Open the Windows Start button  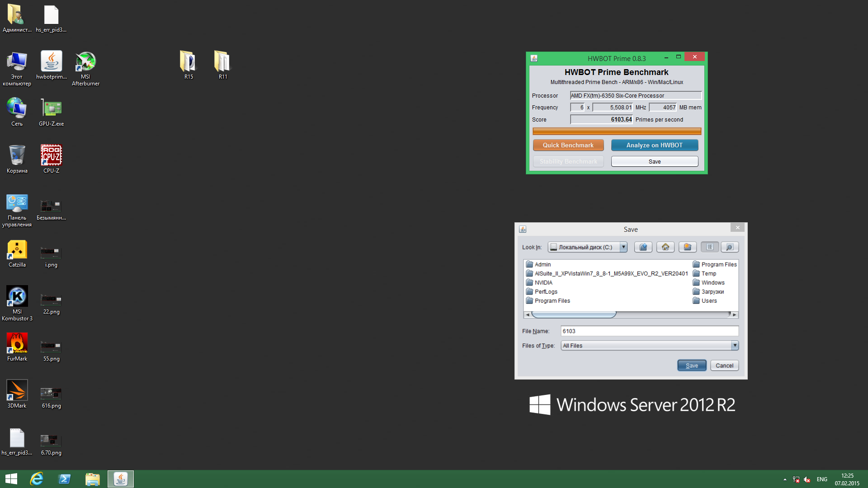[11, 479]
